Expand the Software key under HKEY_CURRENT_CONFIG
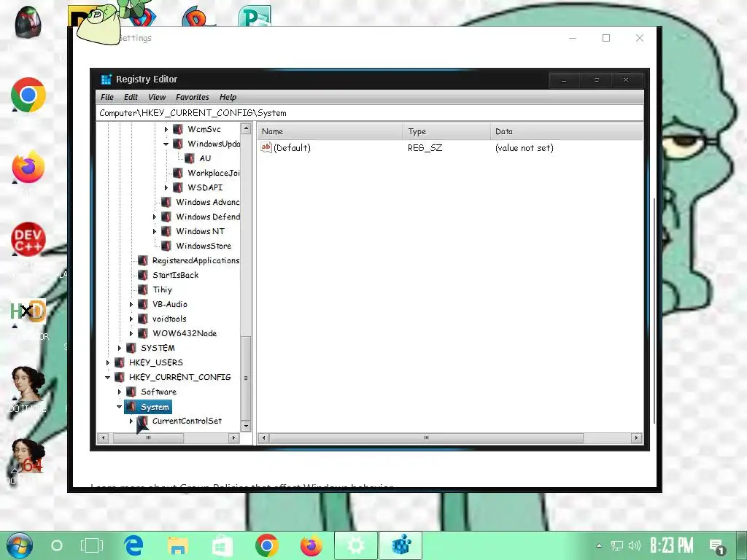The width and height of the screenshot is (747, 560). (120, 392)
